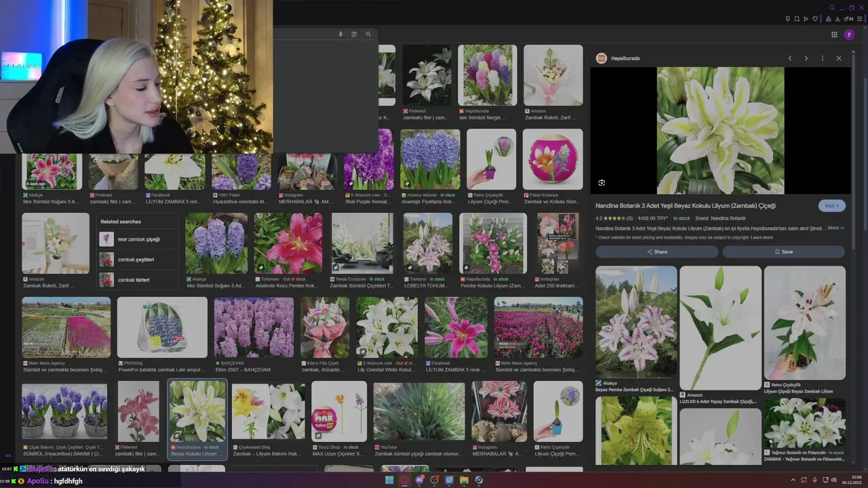Viewport: 868px width, 488px height.
Task: Click the Visit button
Action: (x=831, y=205)
